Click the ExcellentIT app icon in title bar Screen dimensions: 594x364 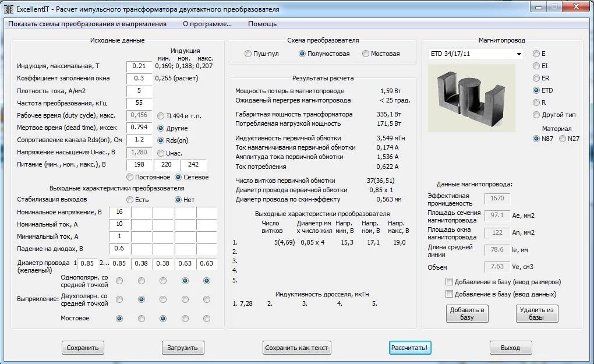click(9, 9)
